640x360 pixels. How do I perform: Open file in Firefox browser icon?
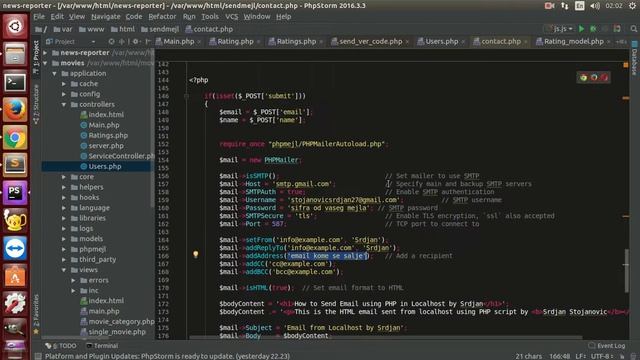(x=594, y=78)
